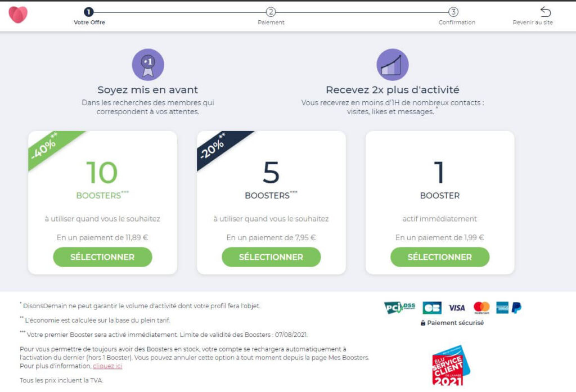This screenshot has width=576, height=392.
Task: Click the DisonsDemain heart logo
Action: 18,15
